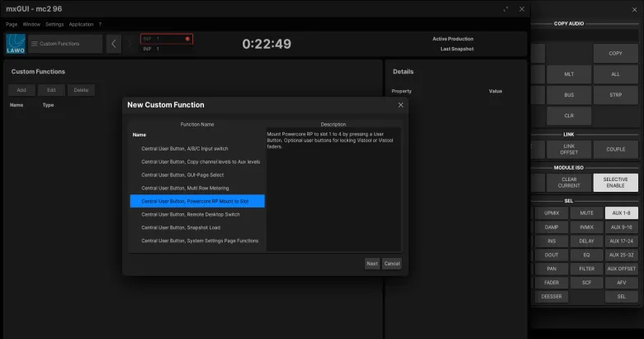
Task: Choose Central User Button, Multi Row Metering
Action: pyautogui.click(x=184, y=188)
